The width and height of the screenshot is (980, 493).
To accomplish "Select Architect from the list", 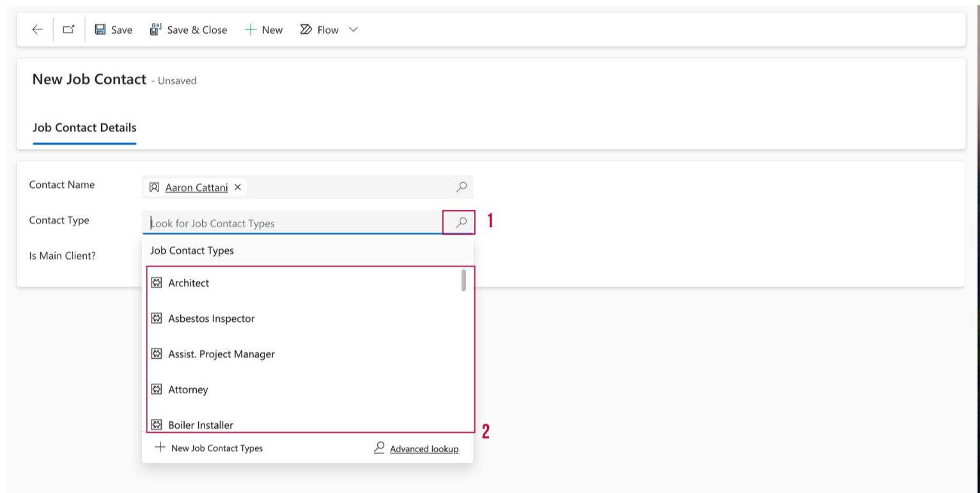I will coord(189,283).
